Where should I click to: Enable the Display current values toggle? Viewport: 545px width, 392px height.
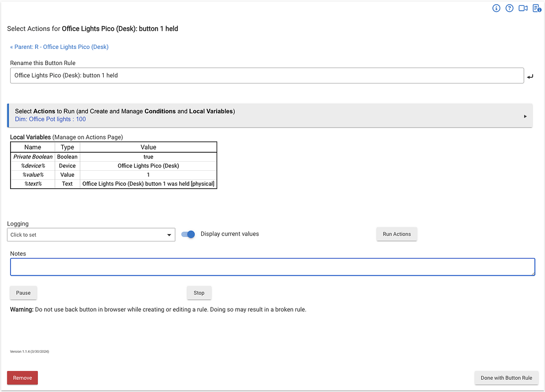pyautogui.click(x=187, y=233)
